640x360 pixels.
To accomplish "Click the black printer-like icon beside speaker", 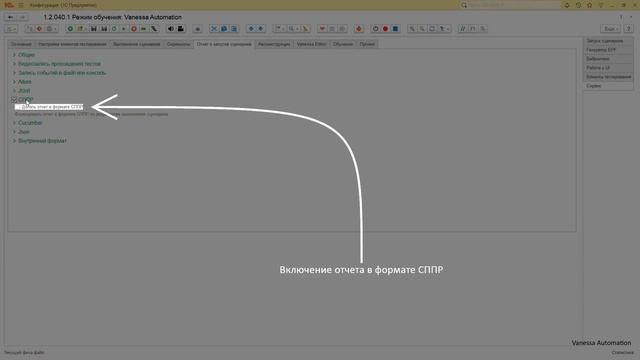I will [x=180, y=29].
